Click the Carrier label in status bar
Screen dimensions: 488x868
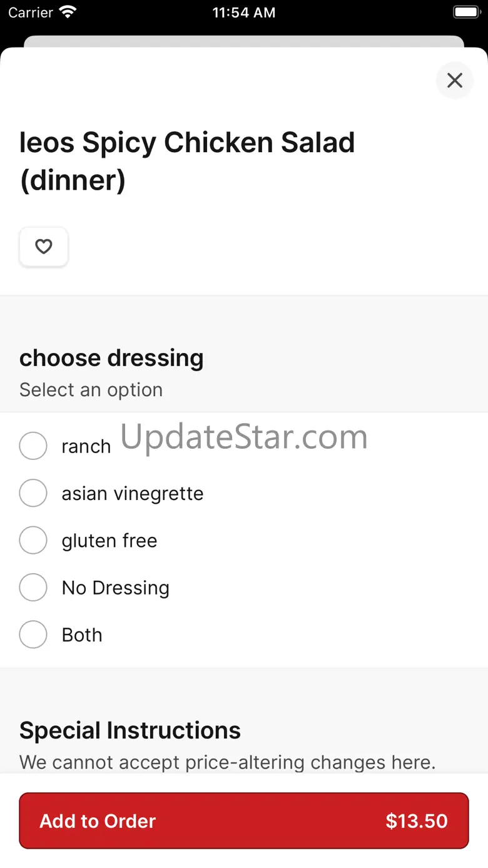click(31, 13)
